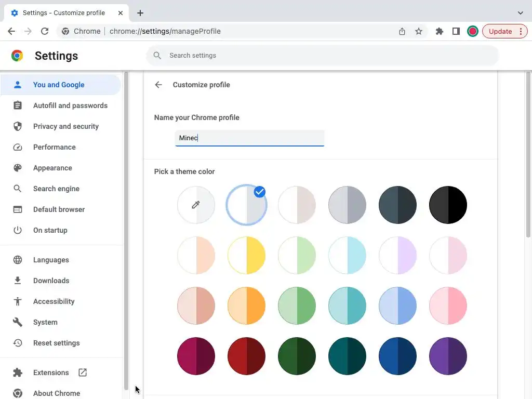Click the search magnifier icon in settings
The image size is (532, 399).
point(157,55)
